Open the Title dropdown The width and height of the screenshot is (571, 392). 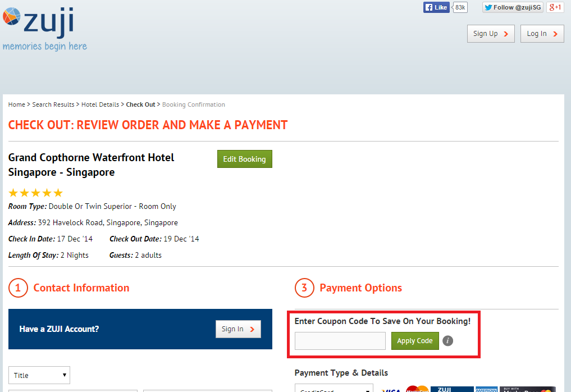[x=39, y=375]
